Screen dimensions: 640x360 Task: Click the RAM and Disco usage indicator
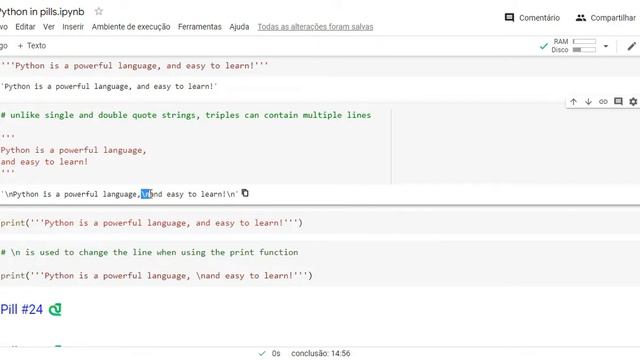coord(573,46)
